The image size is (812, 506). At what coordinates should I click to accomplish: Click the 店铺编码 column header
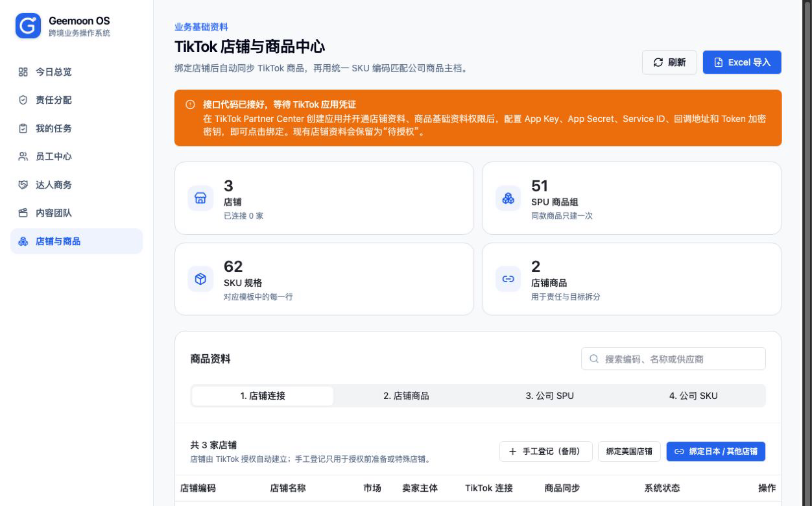coord(198,488)
